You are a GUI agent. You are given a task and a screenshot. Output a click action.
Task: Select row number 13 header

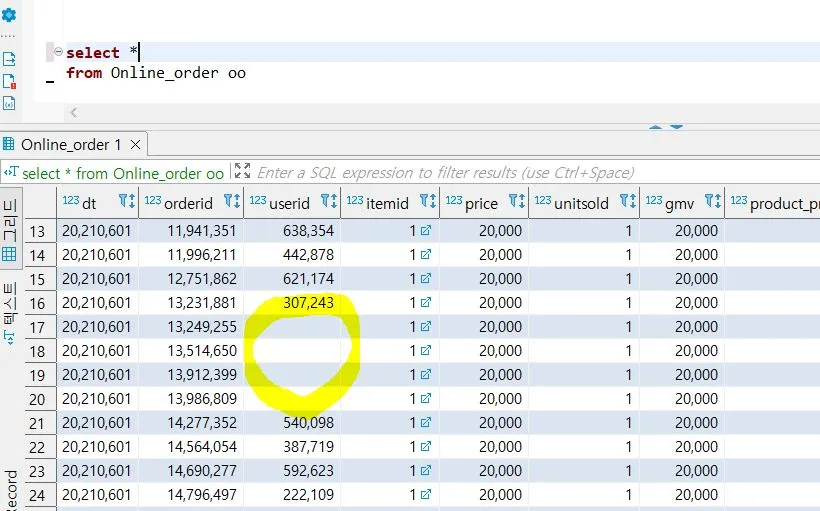40,231
